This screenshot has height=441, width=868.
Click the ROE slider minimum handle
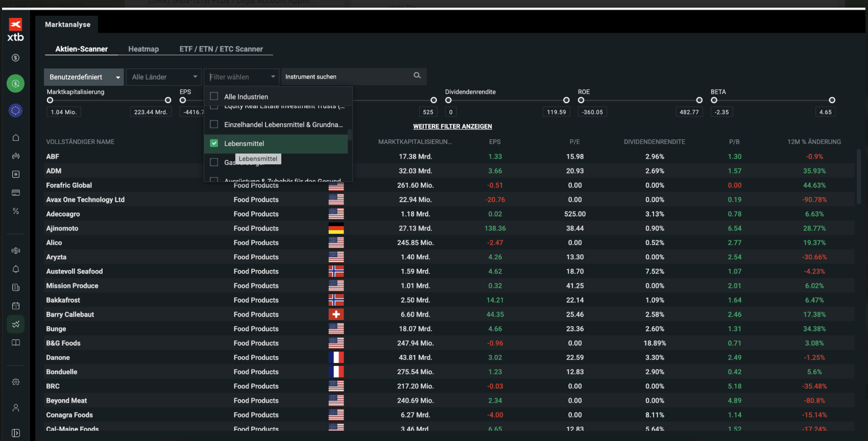pyautogui.click(x=581, y=100)
